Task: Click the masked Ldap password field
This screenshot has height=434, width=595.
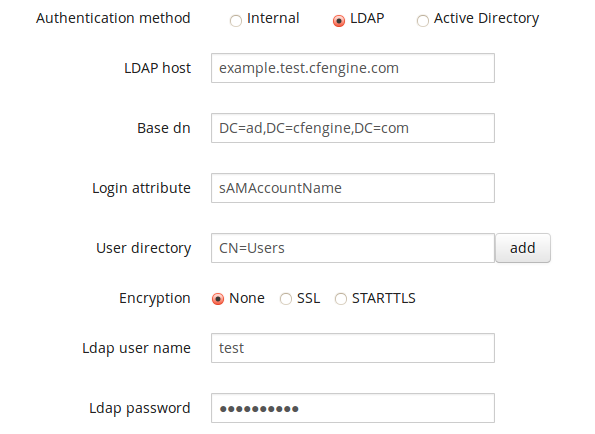Action: pos(353,408)
